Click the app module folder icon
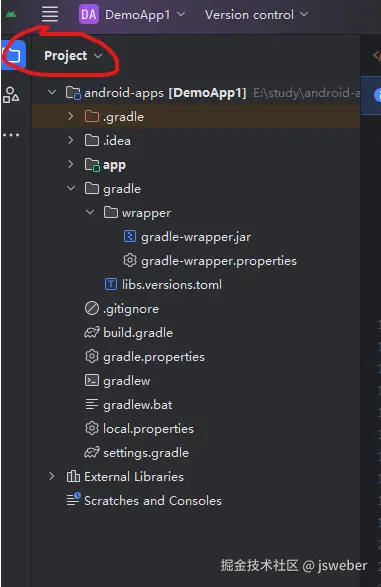 coord(92,165)
